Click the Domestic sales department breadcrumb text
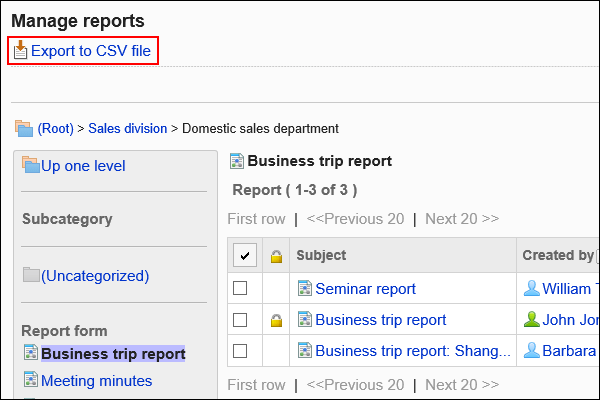 (260, 129)
